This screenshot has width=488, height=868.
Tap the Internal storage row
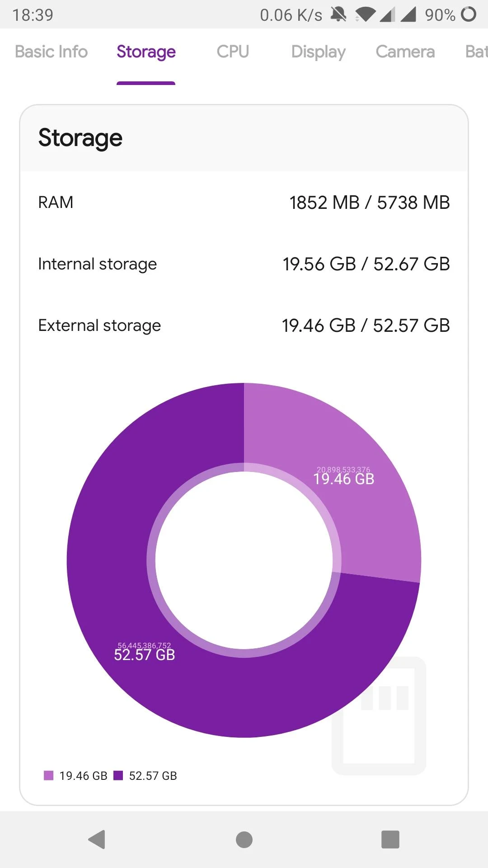pos(244,264)
